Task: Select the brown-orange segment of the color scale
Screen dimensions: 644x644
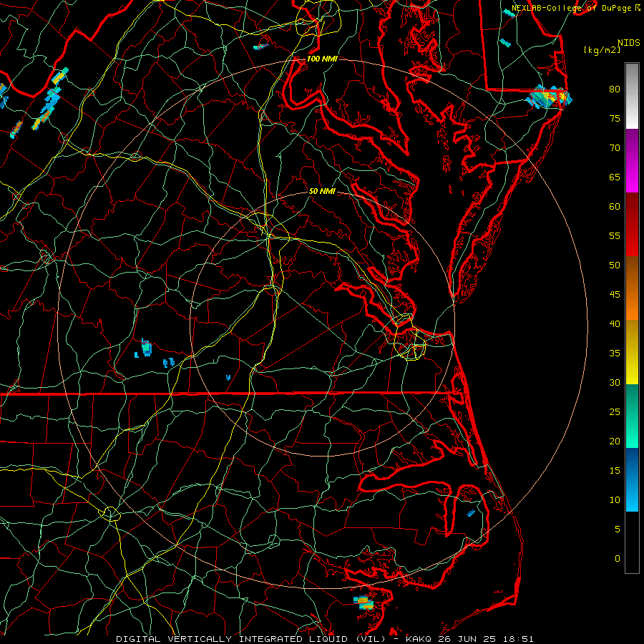Action: tap(632, 288)
